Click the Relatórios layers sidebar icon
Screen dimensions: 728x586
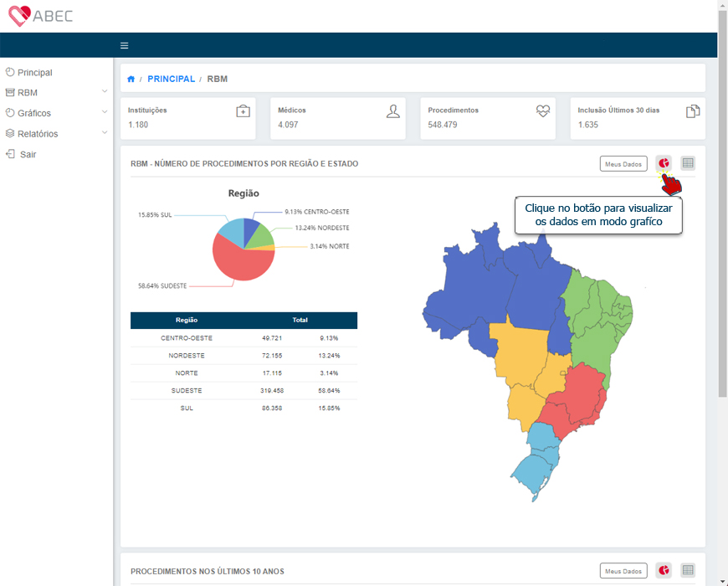tap(10, 133)
